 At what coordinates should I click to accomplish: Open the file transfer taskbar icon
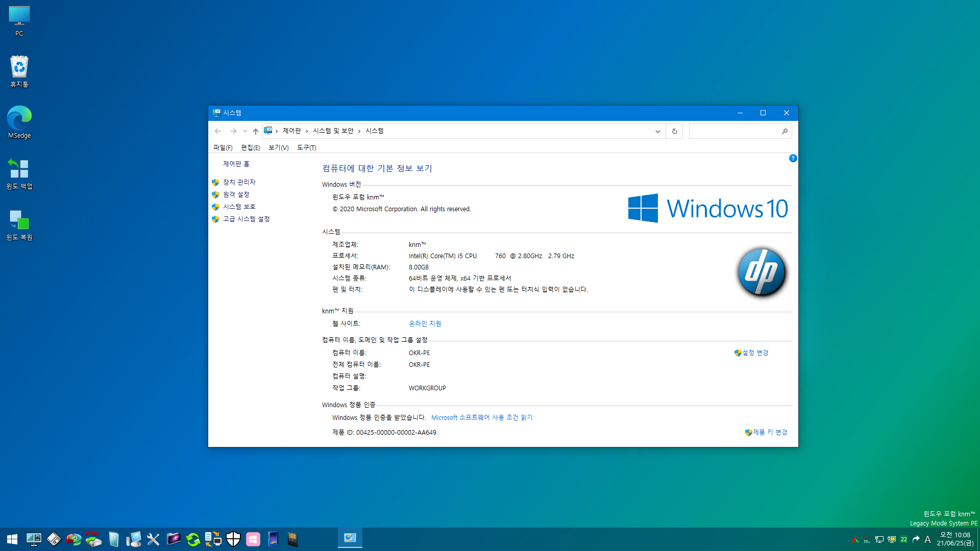213,539
